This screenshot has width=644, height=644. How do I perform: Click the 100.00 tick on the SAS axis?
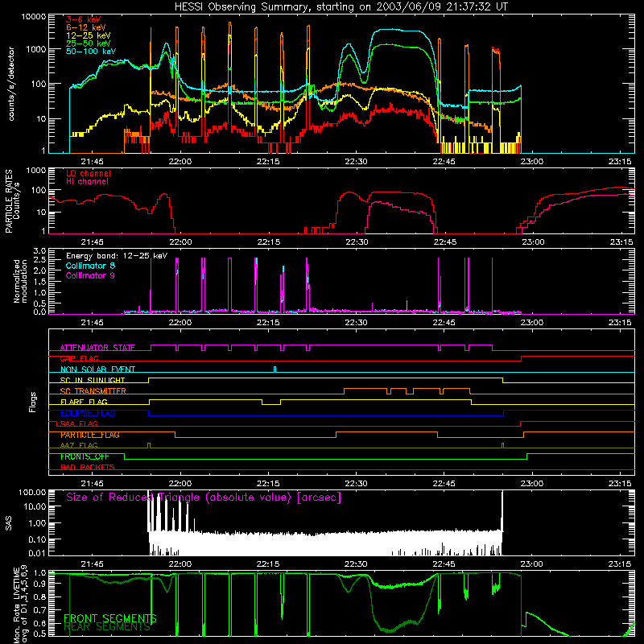click(x=32, y=492)
